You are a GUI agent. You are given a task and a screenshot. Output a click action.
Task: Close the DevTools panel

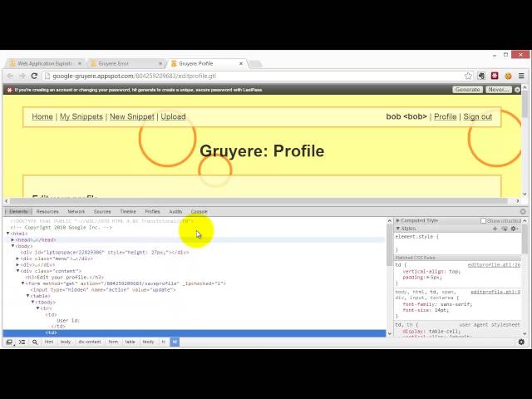coord(523,211)
